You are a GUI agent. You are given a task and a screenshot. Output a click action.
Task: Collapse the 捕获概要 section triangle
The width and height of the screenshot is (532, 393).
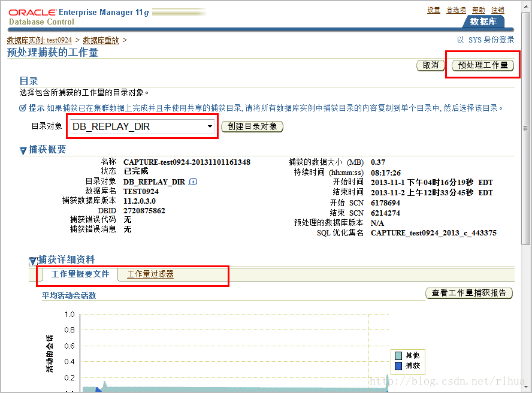tap(23, 150)
